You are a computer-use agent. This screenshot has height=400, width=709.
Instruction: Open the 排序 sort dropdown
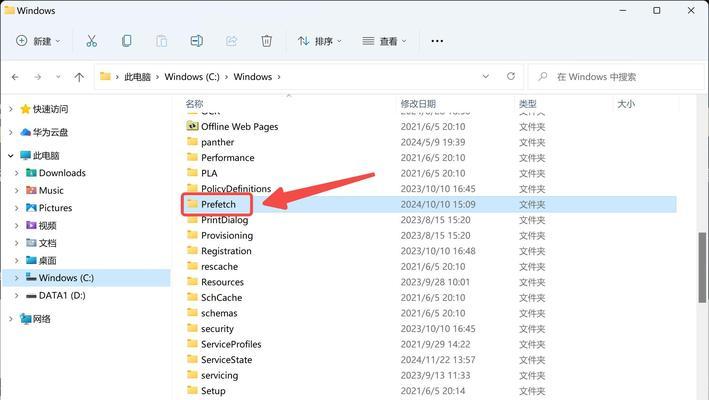tap(320, 41)
